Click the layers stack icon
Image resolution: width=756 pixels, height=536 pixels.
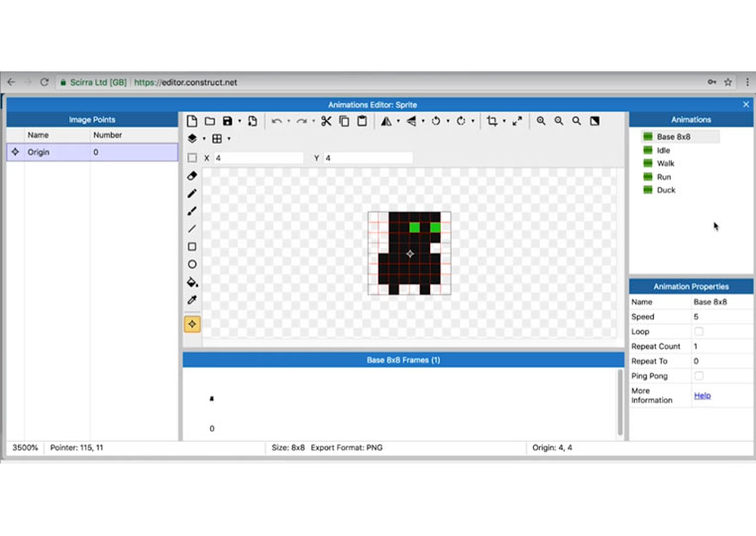pyautogui.click(x=192, y=139)
